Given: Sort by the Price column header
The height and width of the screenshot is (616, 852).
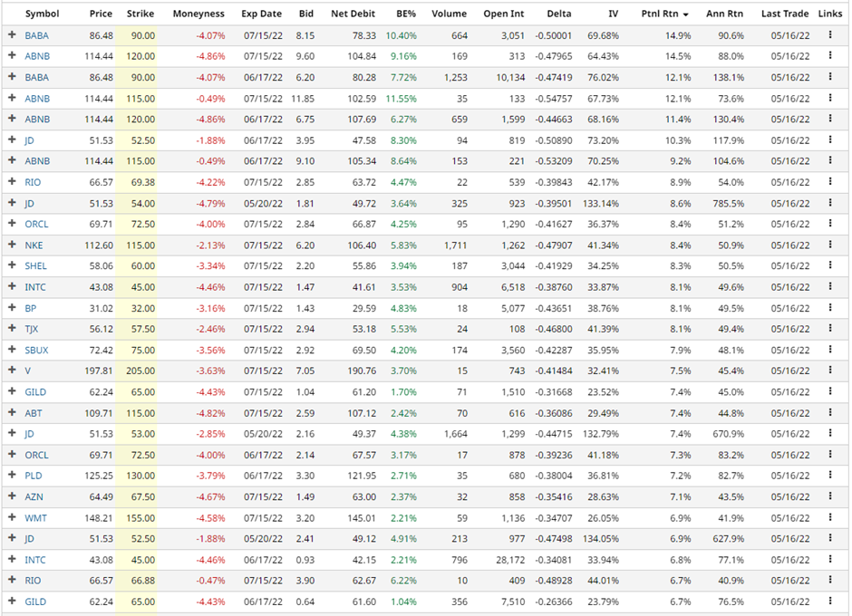Looking at the screenshot, I should coord(102,14).
